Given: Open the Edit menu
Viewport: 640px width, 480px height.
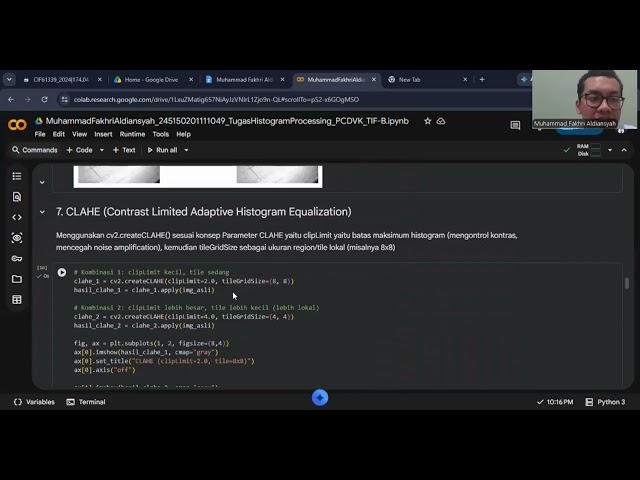Looking at the screenshot, I should pos(59,134).
